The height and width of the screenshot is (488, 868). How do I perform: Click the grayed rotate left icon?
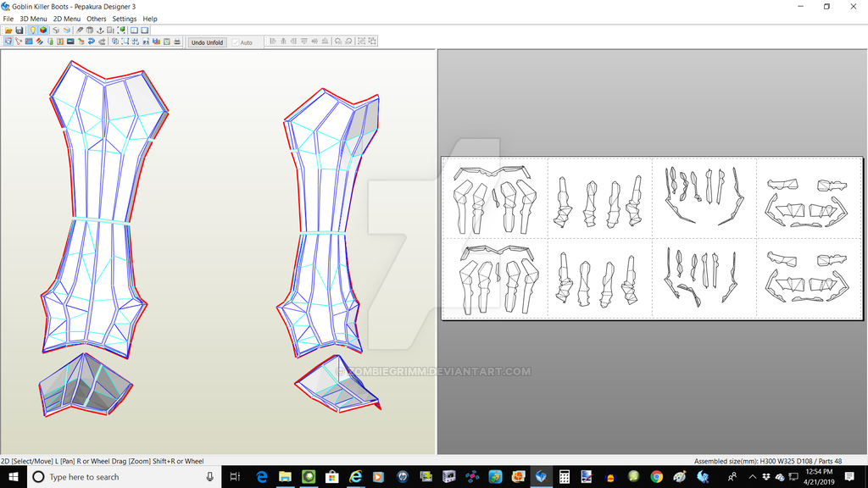[x=338, y=42]
